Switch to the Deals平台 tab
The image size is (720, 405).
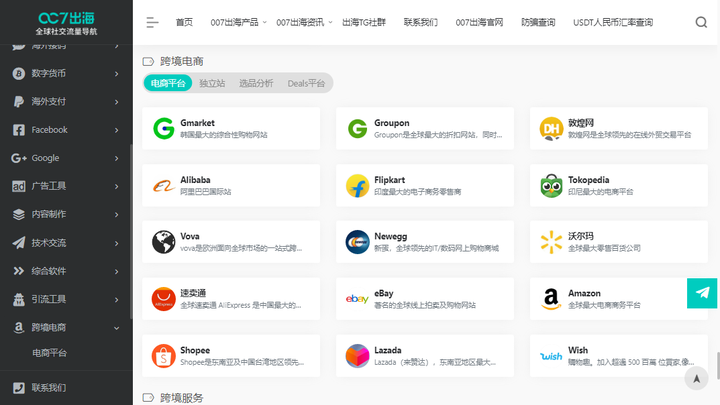(306, 83)
